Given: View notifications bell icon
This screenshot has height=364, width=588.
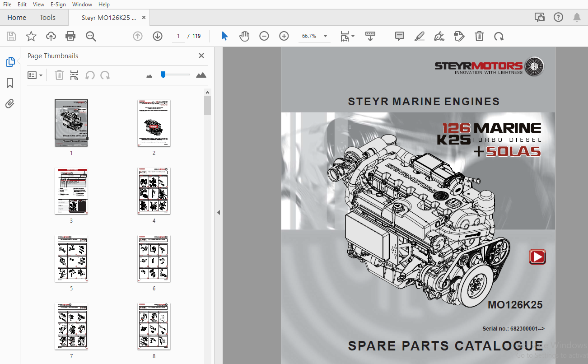Looking at the screenshot, I should [577, 17].
